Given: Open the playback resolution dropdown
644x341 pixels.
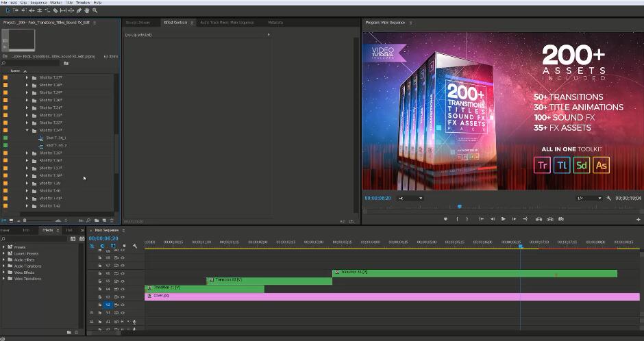Looking at the screenshot, I should pos(589,198).
